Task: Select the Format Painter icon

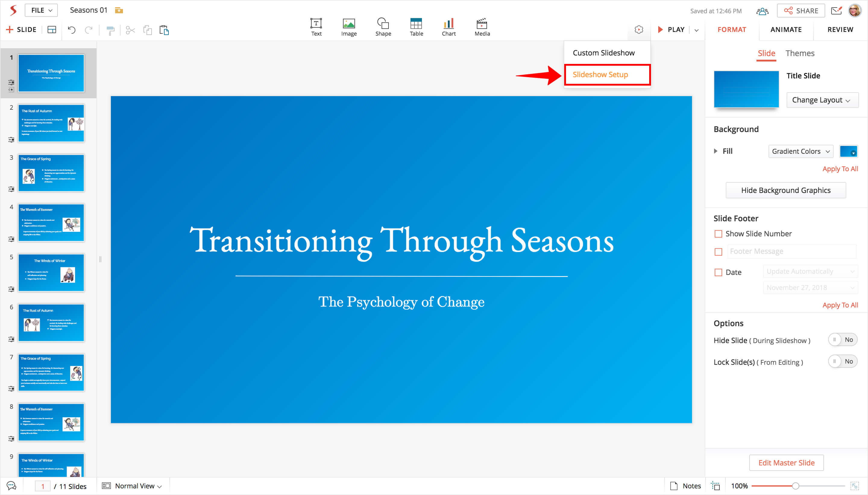Action: coord(110,30)
